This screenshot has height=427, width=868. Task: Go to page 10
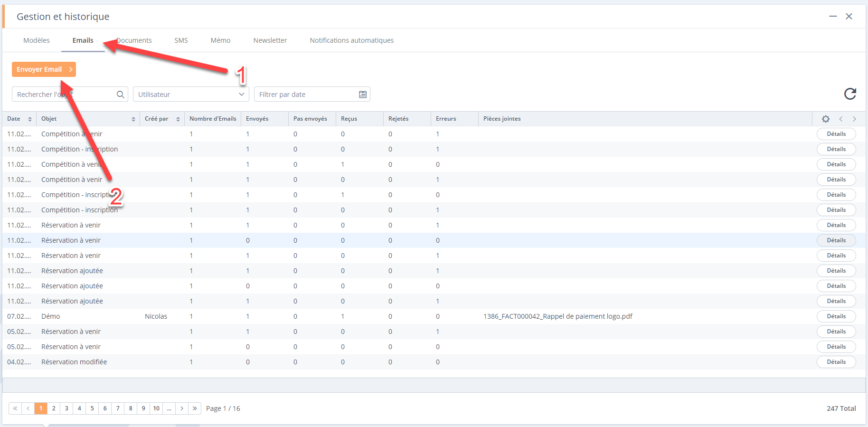(x=156, y=408)
